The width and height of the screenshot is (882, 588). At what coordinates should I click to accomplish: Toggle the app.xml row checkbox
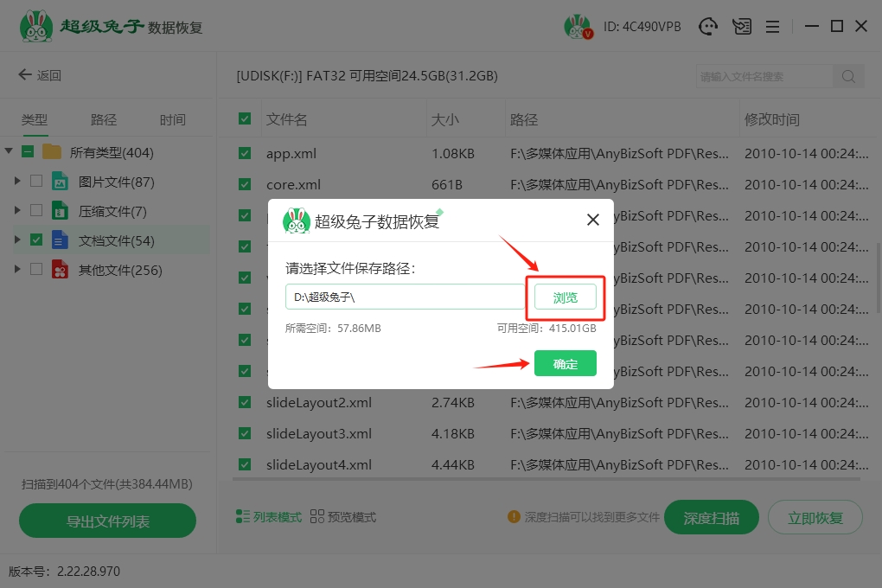coord(245,154)
